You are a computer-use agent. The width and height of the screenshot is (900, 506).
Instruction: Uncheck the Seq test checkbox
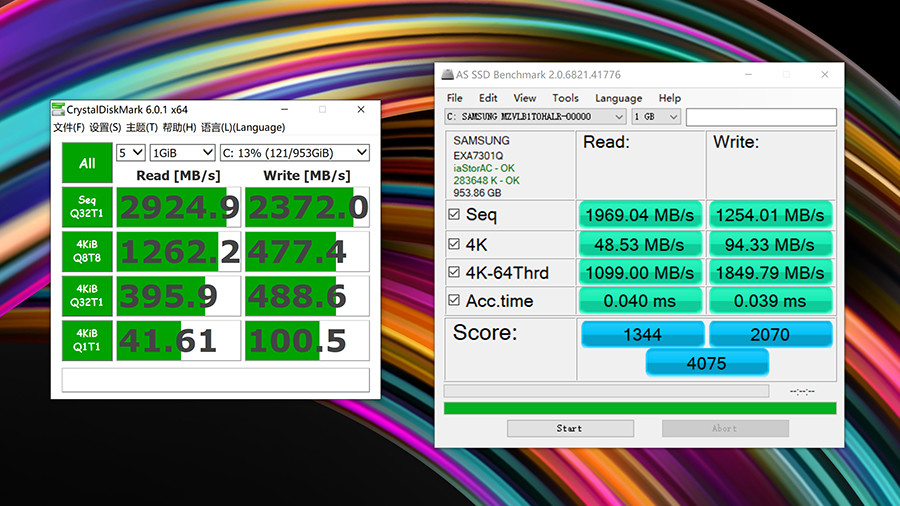454,214
